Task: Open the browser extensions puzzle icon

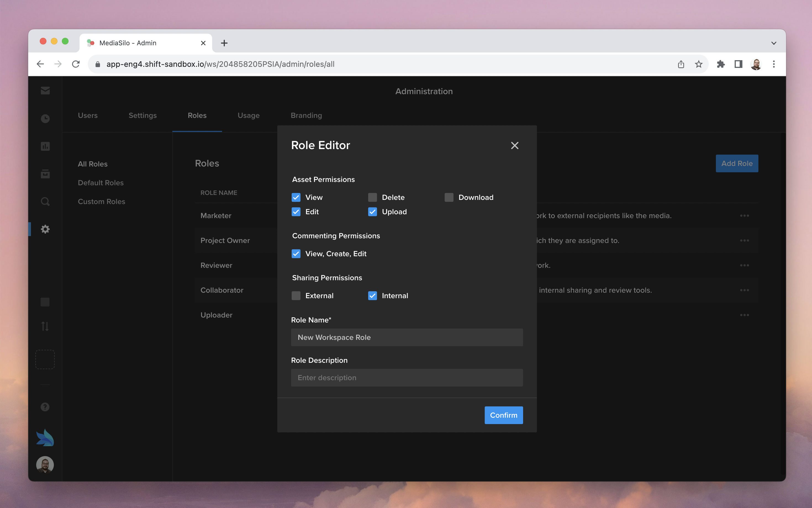Action: 720,64
